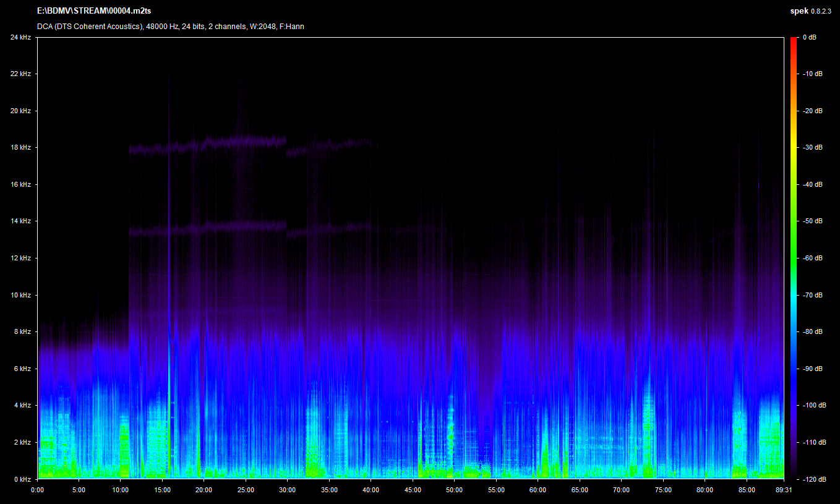
Task: Select the -60 dB scale label
Action: [812, 258]
